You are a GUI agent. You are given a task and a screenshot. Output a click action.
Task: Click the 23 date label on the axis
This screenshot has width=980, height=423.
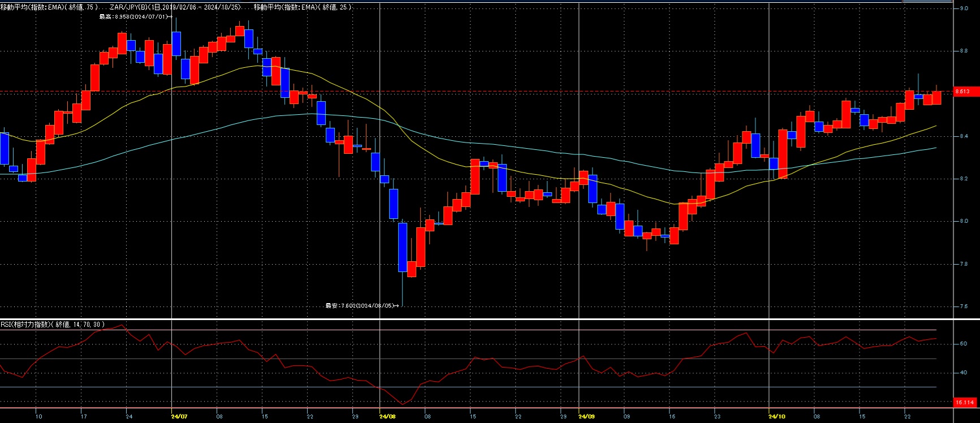[x=717, y=417]
